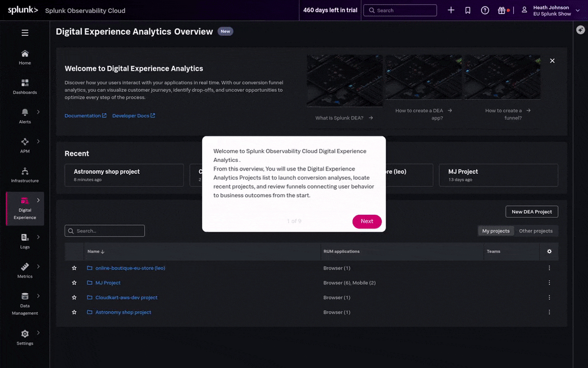Open row menu for Astronomy shop project
588x368 pixels.
(x=549, y=312)
